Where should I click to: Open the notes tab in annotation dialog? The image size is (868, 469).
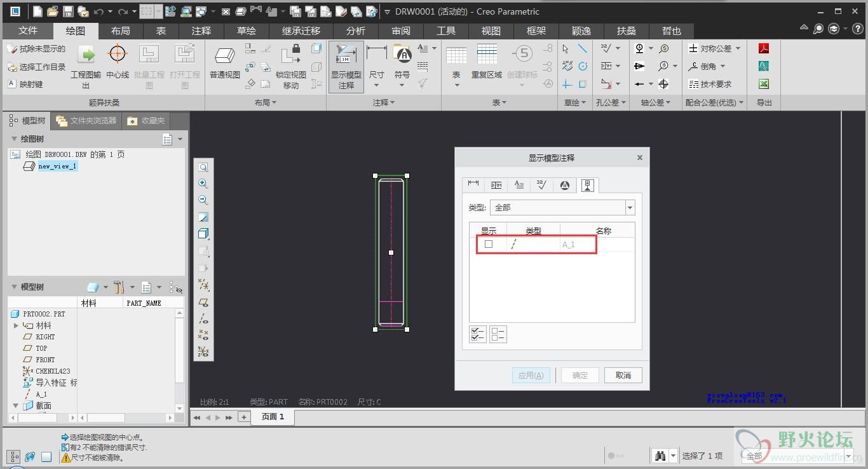tap(519, 185)
